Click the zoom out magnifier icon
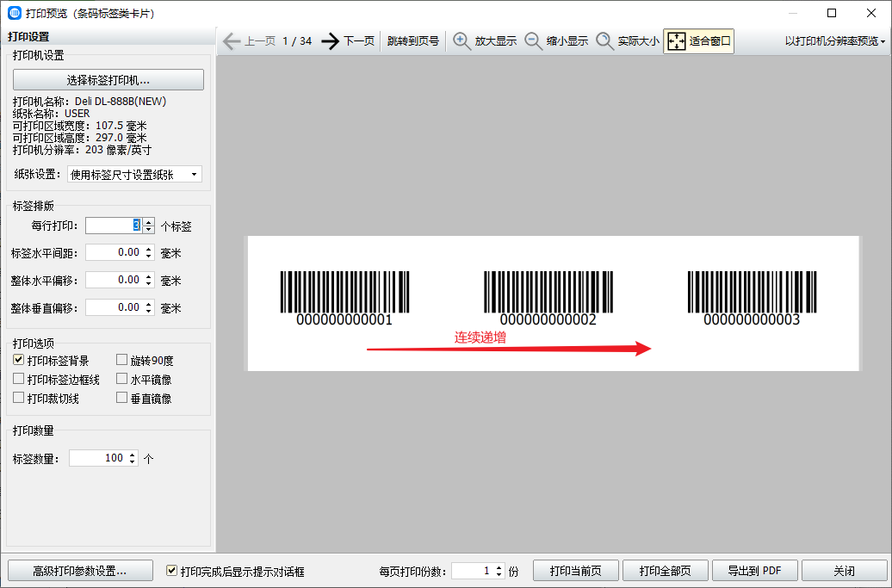This screenshot has width=892, height=588. (533, 41)
